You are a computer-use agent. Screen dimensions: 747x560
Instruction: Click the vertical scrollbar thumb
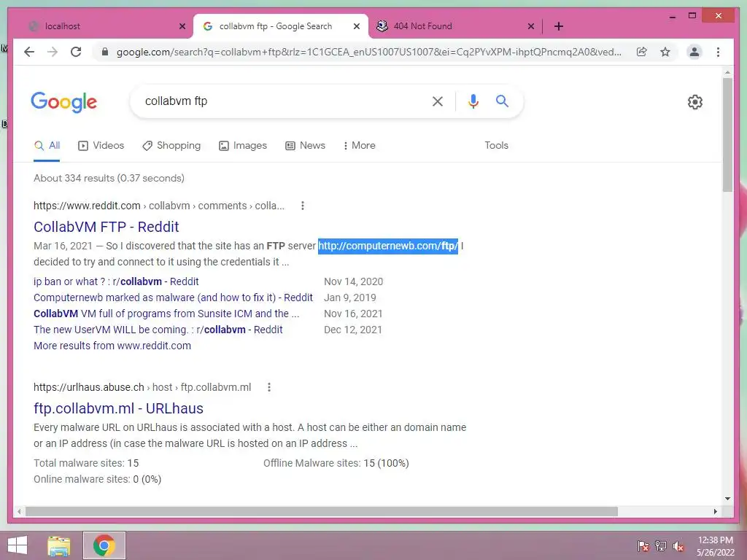[x=727, y=135]
